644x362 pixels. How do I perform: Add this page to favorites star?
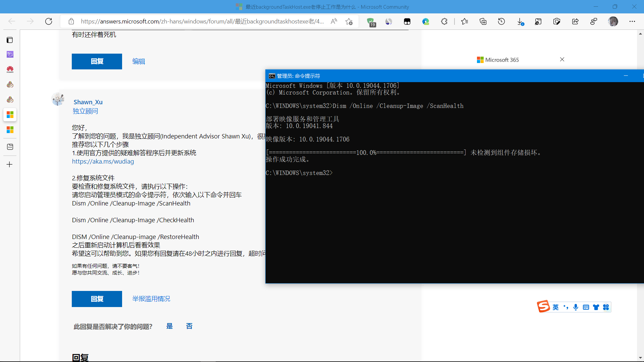[x=349, y=21]
